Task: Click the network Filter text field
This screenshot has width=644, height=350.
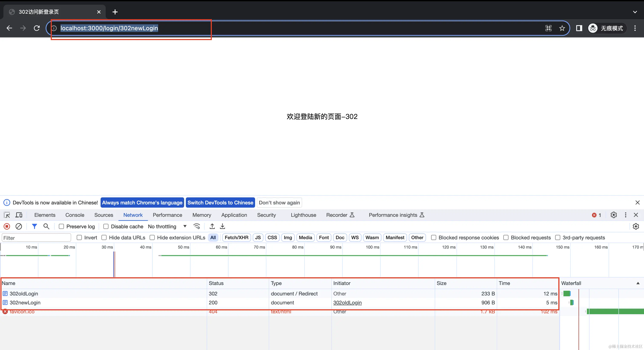Action: (x=36, y=238)
